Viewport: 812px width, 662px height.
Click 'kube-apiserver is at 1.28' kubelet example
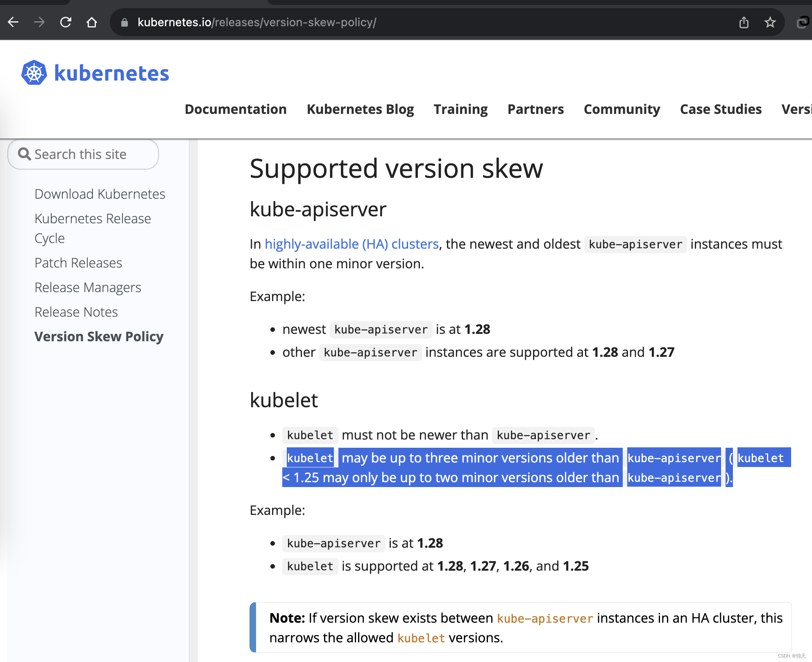pyautogui.click(x=363, y=543)
